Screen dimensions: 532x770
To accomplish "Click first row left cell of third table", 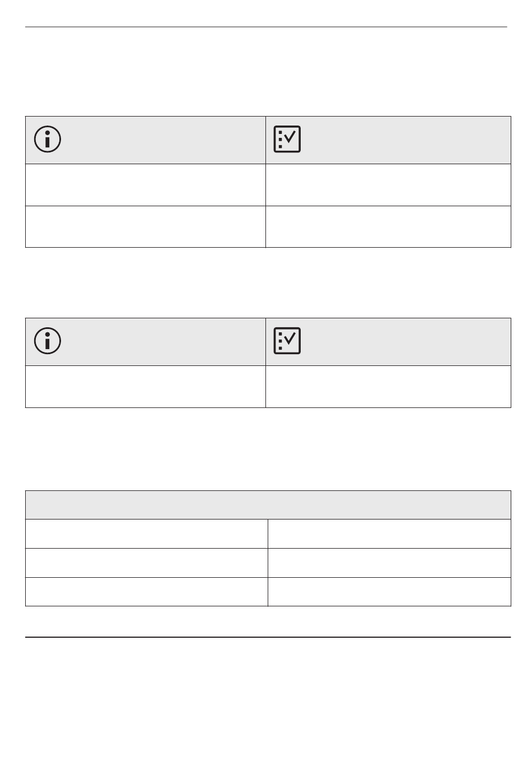I will click(147, 534).
